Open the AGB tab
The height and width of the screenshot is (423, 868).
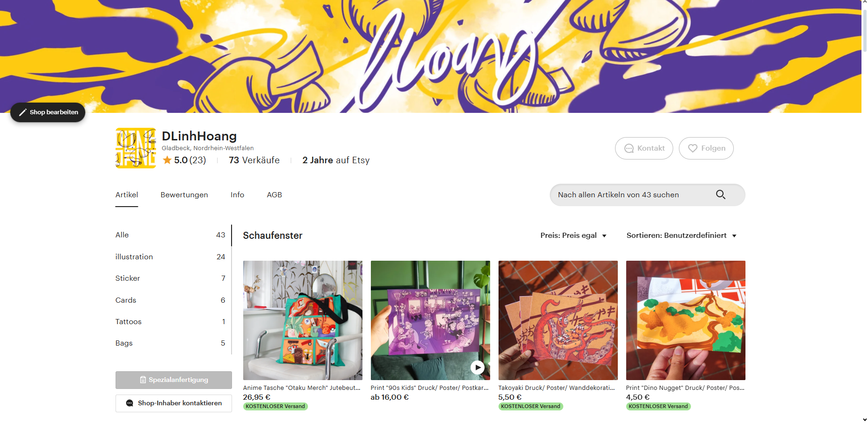click(274, 195)
